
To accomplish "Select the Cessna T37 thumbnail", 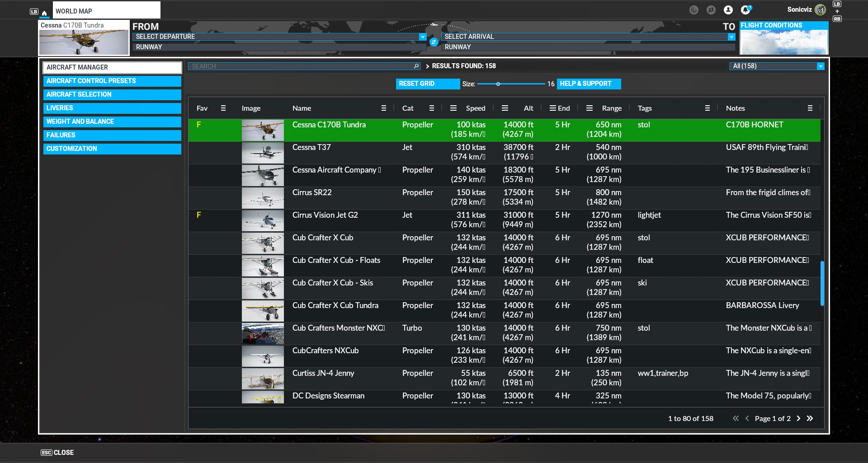I will pos(263,153).
